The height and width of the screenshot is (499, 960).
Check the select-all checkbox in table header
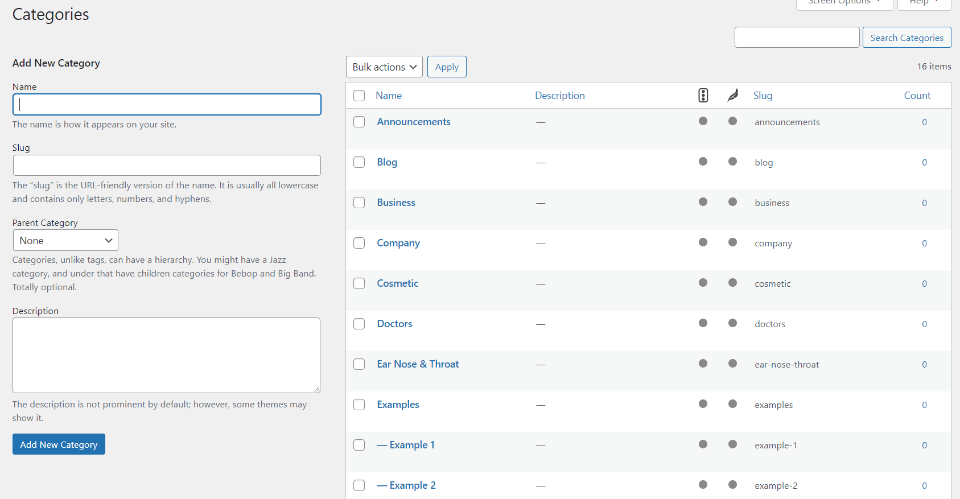point(359,96)
